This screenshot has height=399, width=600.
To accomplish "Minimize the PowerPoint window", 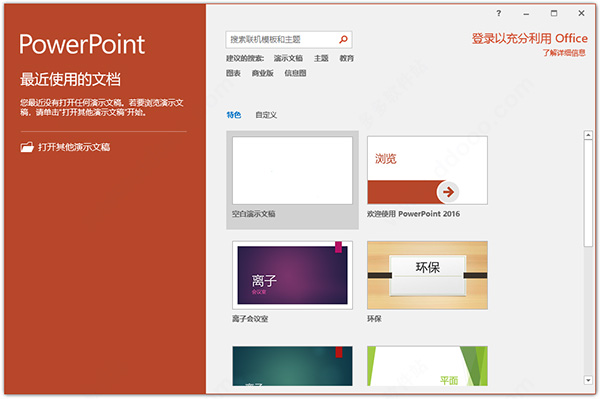I will [526, 14].
